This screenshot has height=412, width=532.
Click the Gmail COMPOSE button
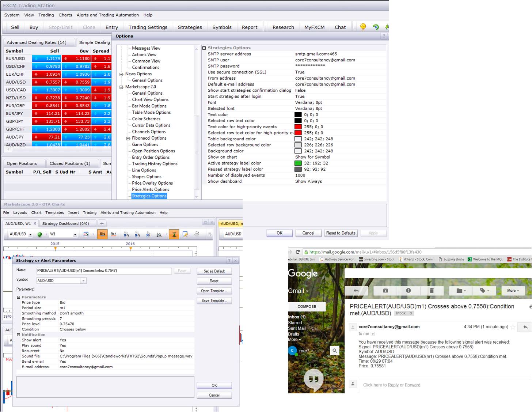pyautogui.click(x=307, y=306)
